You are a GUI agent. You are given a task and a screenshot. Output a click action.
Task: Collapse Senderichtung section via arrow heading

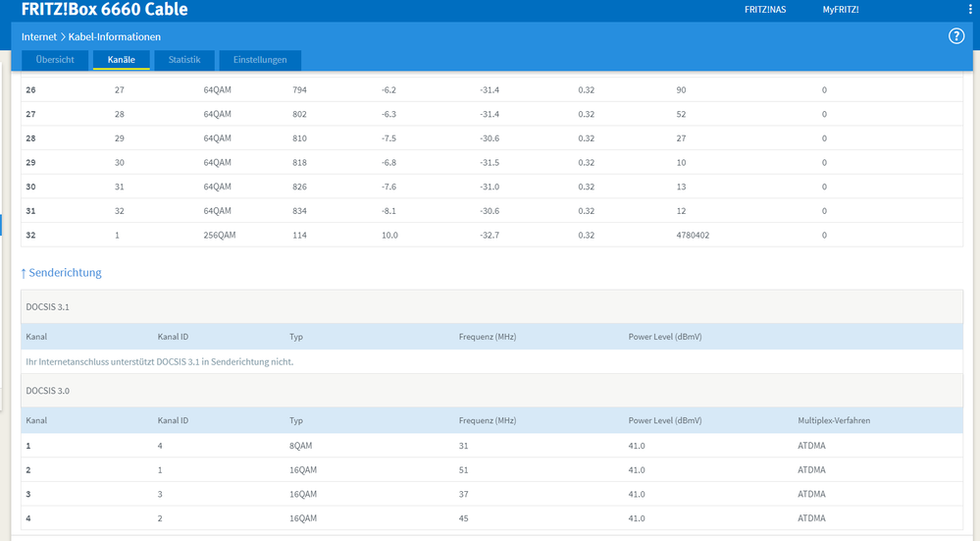(61, 273)
